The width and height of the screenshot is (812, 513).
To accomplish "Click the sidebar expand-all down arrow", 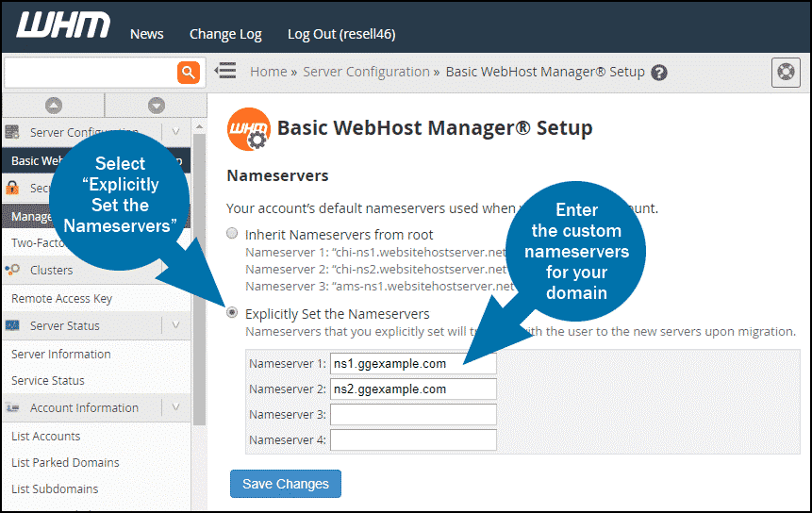I will point(157,106).
